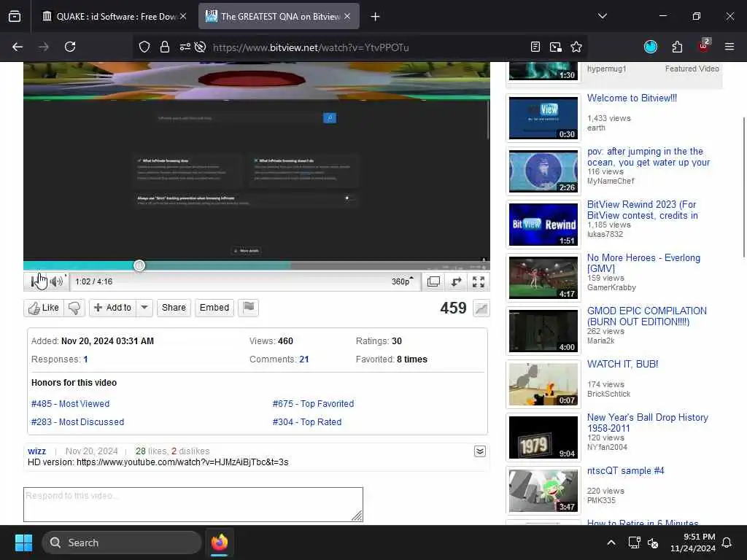Flag the video with the flag icon
The height and width of the screenshot is (560, 747).
coord(248,308)
